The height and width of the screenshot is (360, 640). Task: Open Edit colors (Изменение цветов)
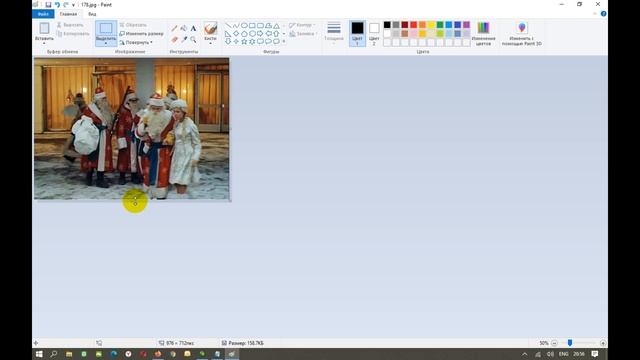(x=483, y=33)
